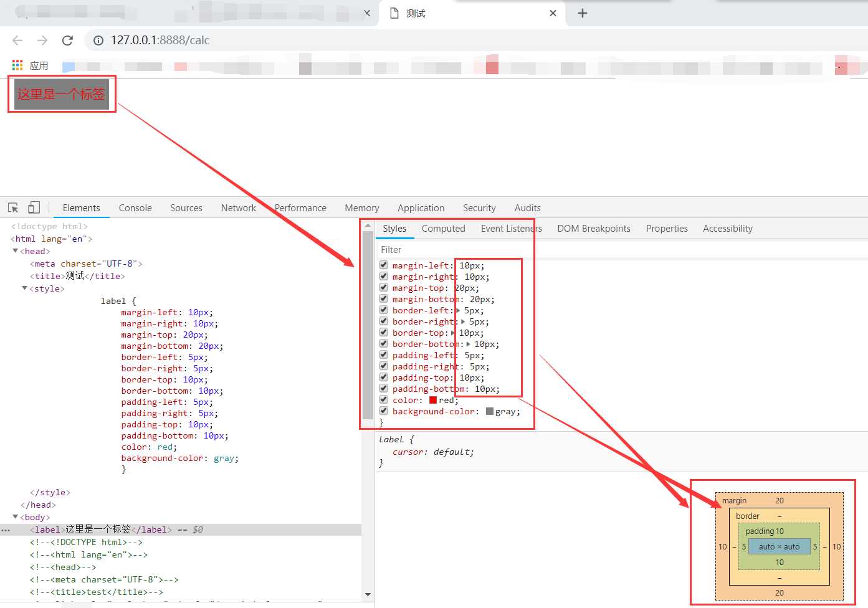Screen dimensions: 868x608
Task: Expand the border-bottom shorthand triangle
Action: 469,344
